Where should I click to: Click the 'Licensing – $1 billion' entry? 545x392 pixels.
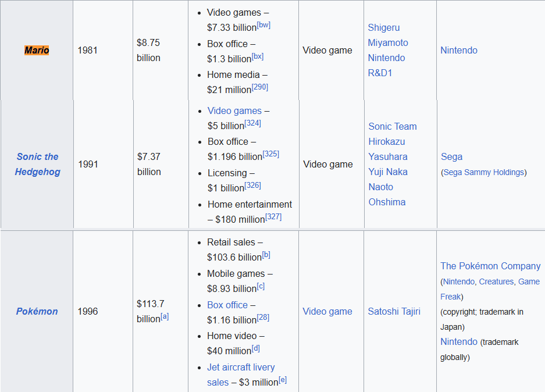coord(234,180)
